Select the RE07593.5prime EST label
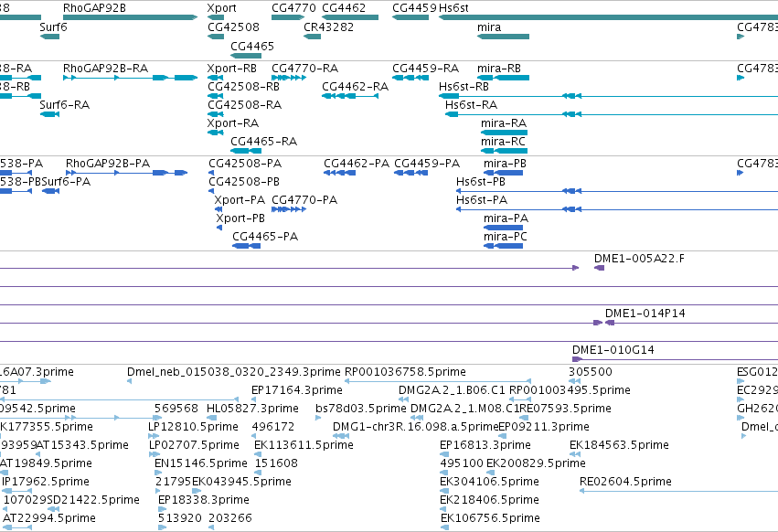This screenshot has width=778, height=532. click(x=565, y=409)
